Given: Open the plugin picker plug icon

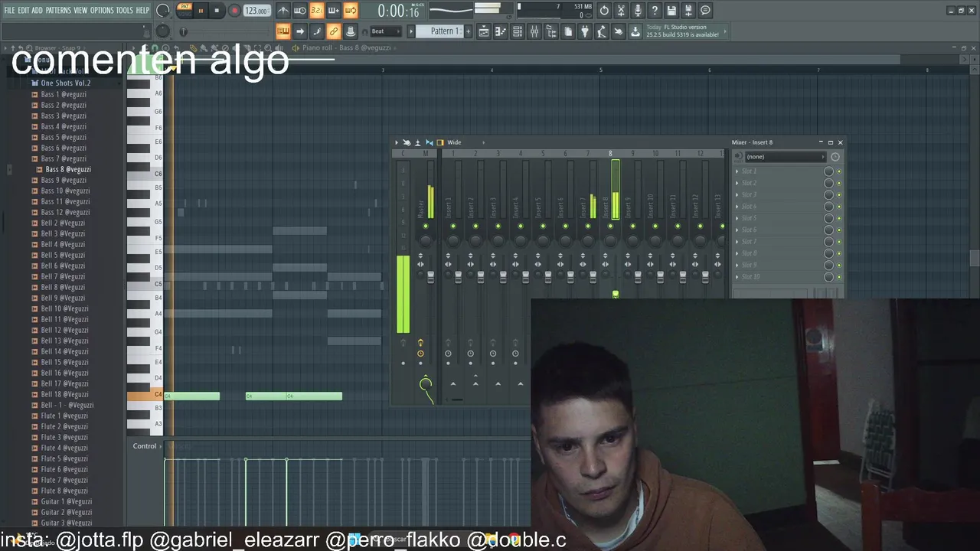Looking at the screenshot, I should coord(585,31).
